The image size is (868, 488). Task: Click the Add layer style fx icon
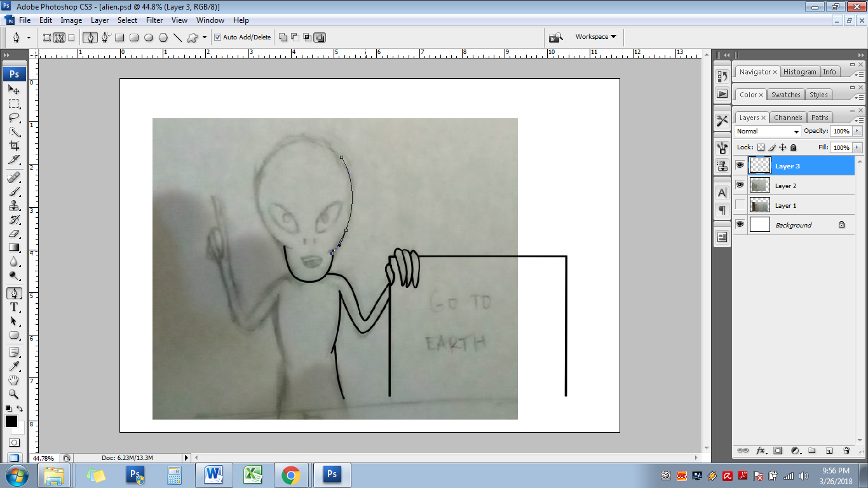[x=761, y=451]
